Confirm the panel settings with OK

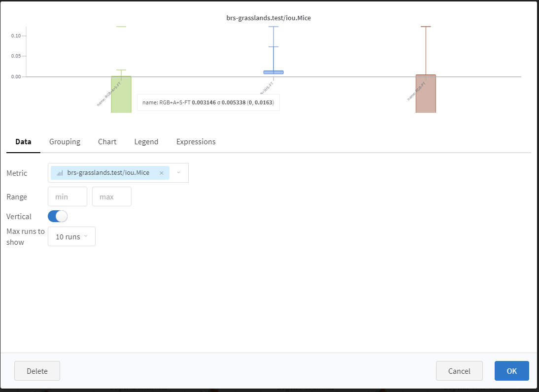511,371
